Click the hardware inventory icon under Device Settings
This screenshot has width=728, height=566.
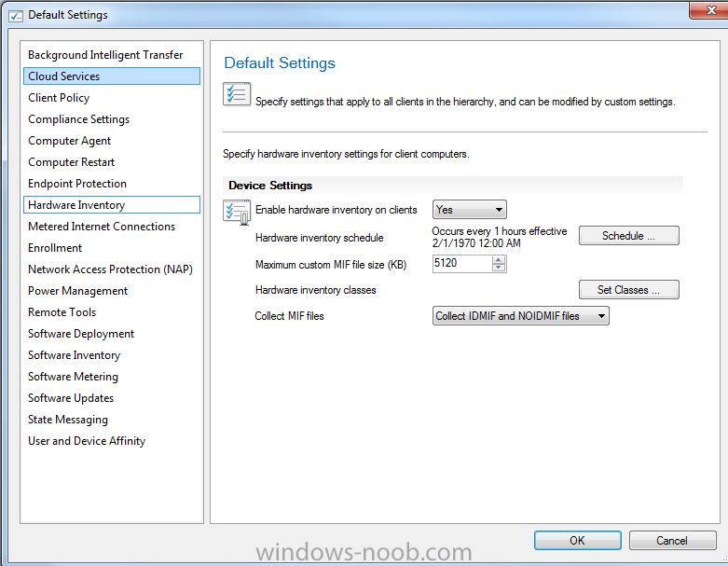pyautogui.click(x=237, y=212)
